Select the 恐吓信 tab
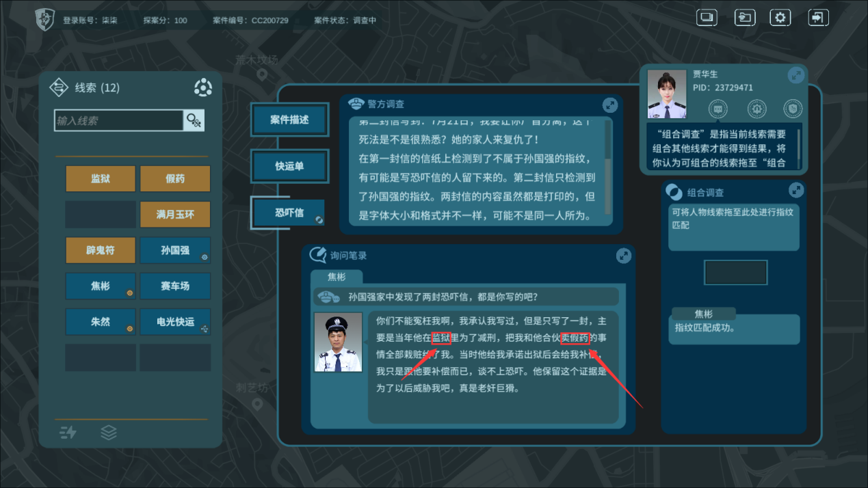Viewport: 868px width, 488px height. 289,213
